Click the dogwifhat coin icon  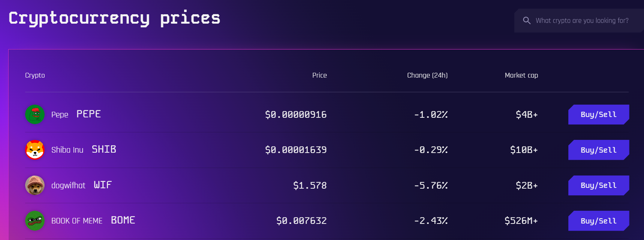(x=35, y=185)
